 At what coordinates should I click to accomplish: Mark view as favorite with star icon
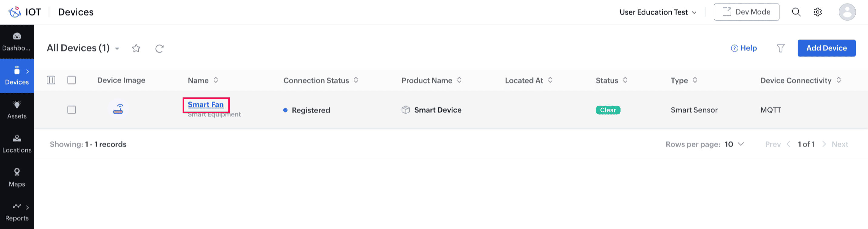136,48
